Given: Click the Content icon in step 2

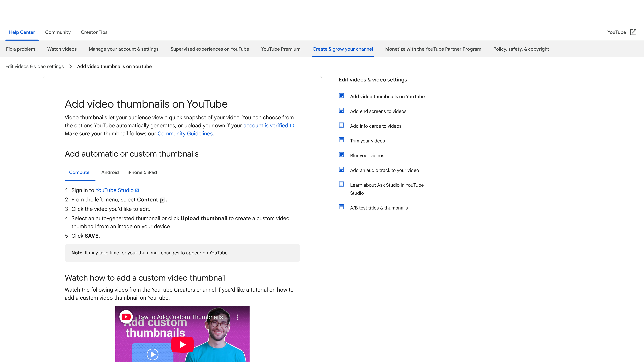Looking at the screenshot, I should [163, 200].
